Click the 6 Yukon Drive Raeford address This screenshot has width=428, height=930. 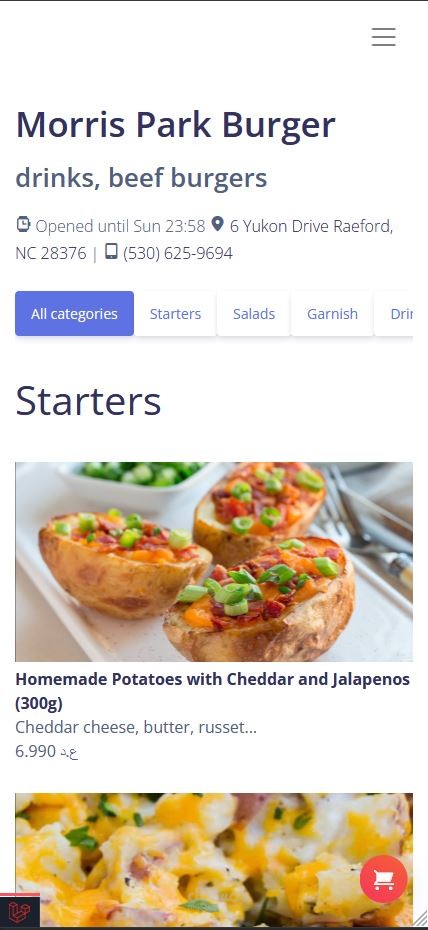point(204,240)
